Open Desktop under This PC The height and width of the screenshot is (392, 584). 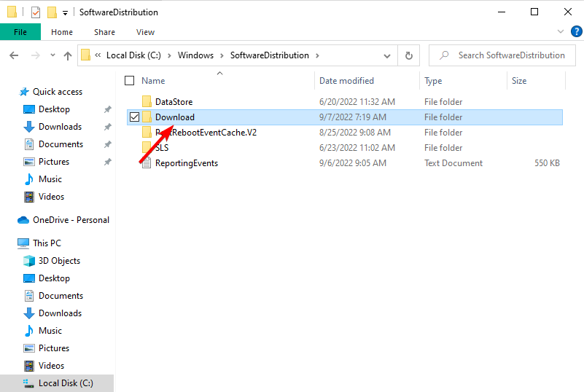pos(54,278)
